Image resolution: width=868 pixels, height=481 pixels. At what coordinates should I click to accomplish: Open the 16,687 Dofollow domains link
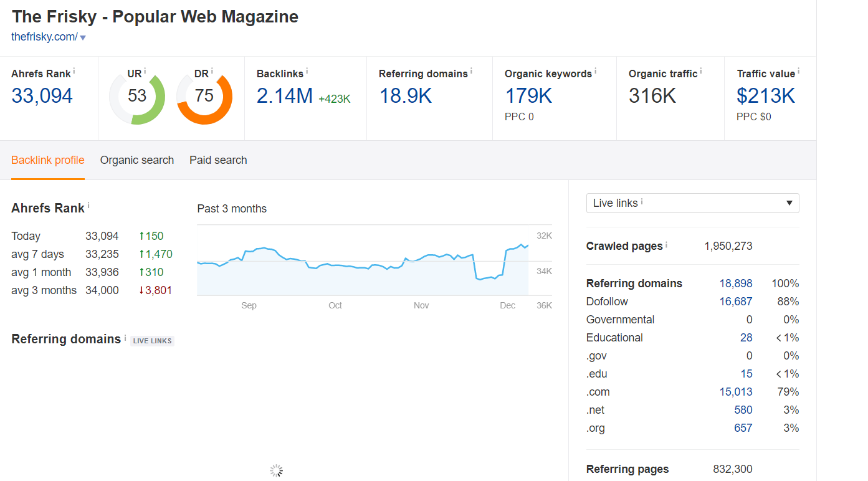pyautogui.click(x=736, y=302)
